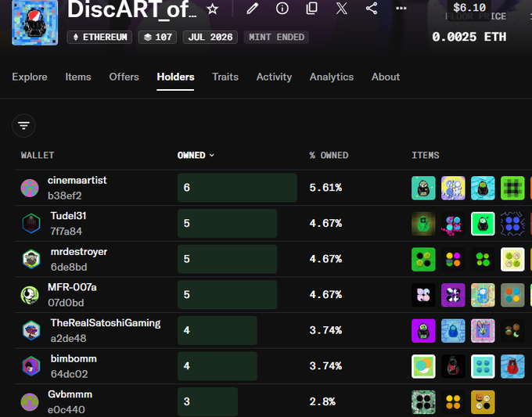Click the % OWNED column header

point(329,156)
